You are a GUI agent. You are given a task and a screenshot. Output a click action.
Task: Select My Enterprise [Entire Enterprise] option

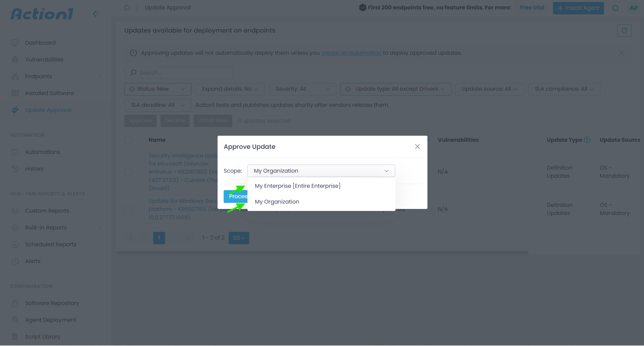coord(321,186)
